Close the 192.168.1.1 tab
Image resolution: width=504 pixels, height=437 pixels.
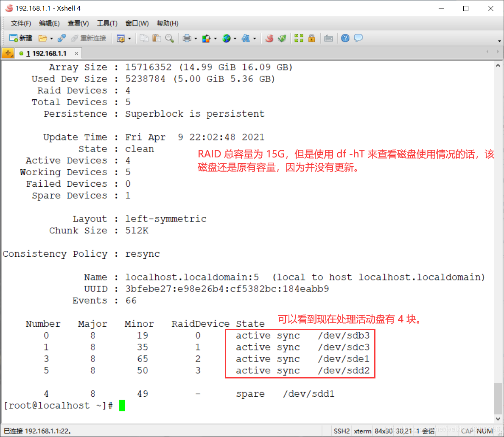[x=76, y=53]
